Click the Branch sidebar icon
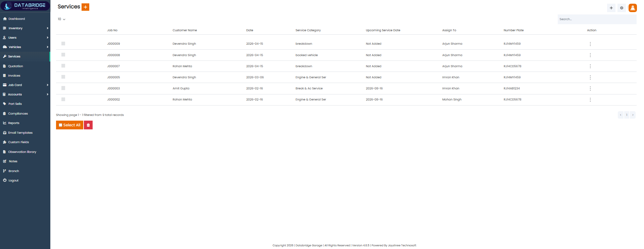This screenshot has height=249, width=644. click(x=5, y=171)
